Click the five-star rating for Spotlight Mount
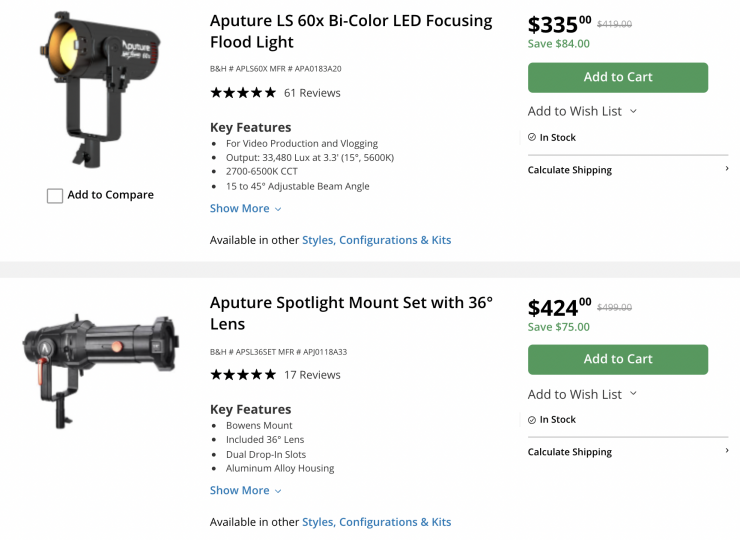 tap(243, 375)
